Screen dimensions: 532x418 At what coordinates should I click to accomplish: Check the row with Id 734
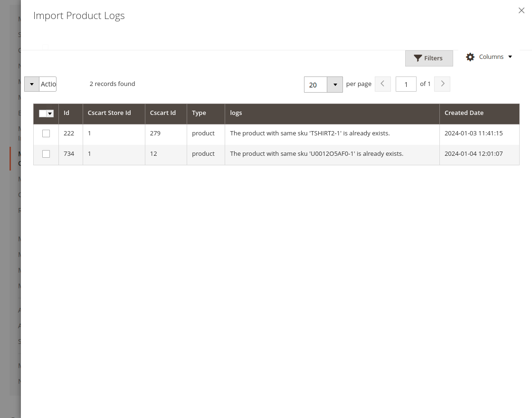pos(46,154)
